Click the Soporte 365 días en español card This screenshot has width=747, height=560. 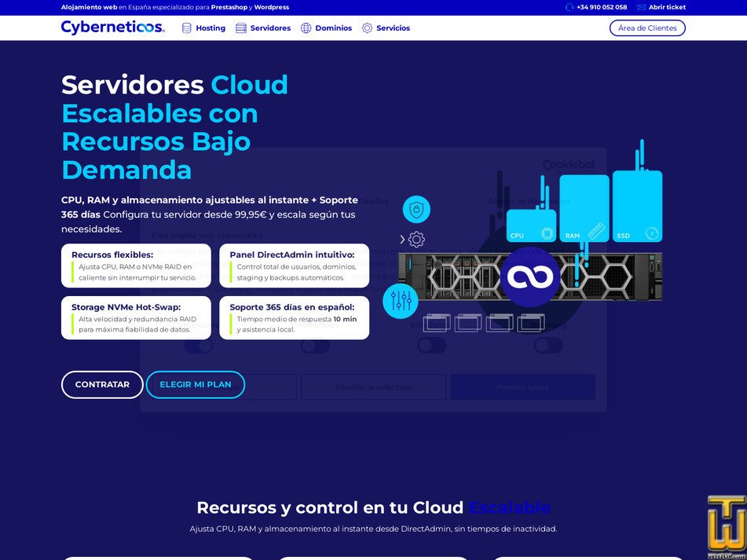294,318
